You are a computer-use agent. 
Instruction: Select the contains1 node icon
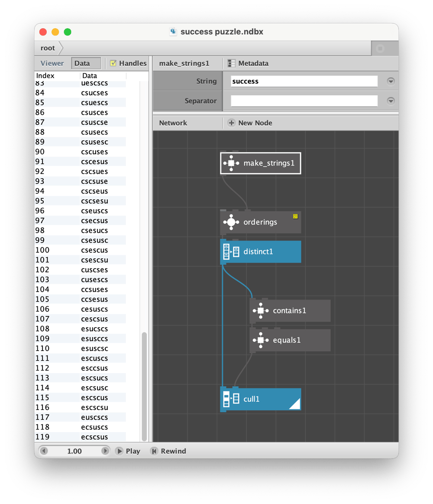[261, 310]
